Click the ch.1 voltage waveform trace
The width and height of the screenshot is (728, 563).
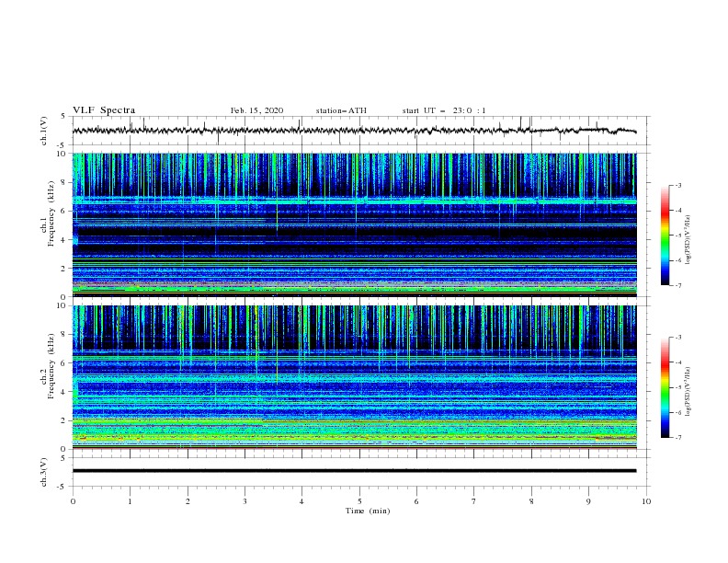pyautogui.click(x=354, y=131)
